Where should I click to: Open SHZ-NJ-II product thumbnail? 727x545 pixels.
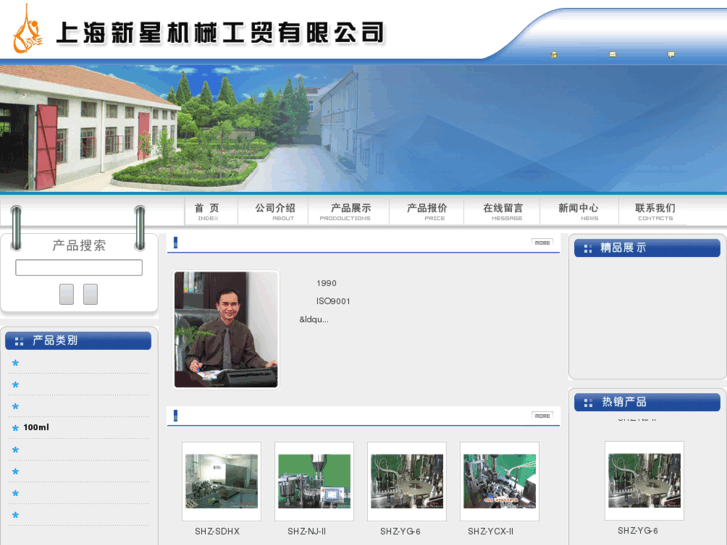[x=314, y=481]
